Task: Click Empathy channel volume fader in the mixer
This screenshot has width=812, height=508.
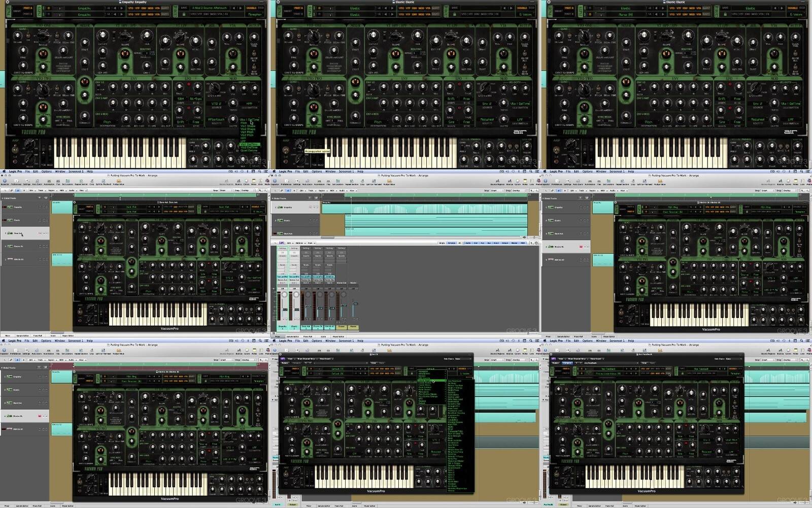Action: point(285,309)
